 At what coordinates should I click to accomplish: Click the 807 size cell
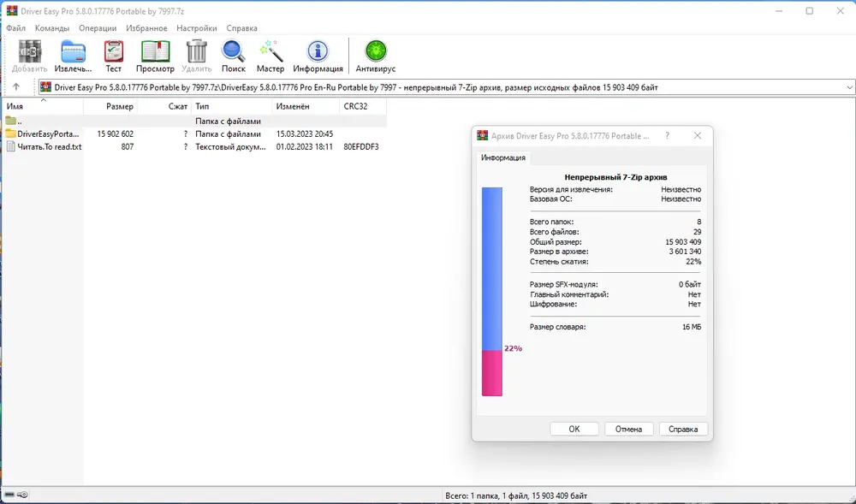coord(128,146)
